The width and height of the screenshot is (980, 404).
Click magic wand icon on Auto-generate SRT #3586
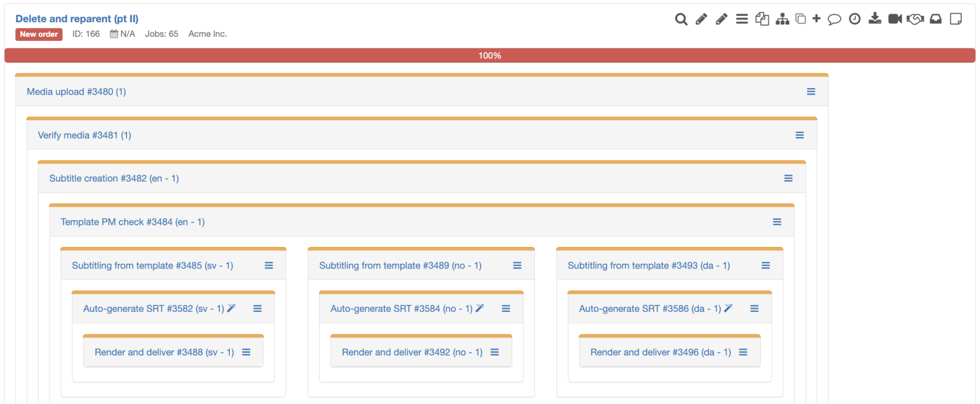point(728,308)
